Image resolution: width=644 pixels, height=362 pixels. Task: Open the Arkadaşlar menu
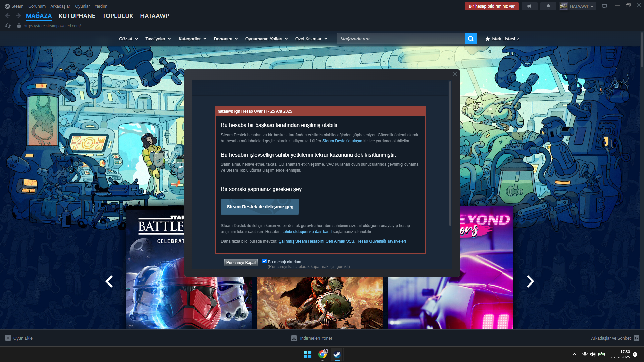pos(60,6)
